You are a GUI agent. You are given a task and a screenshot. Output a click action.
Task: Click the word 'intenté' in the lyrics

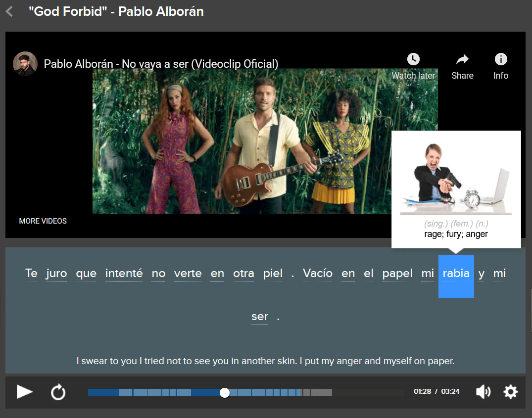(124, 274)
